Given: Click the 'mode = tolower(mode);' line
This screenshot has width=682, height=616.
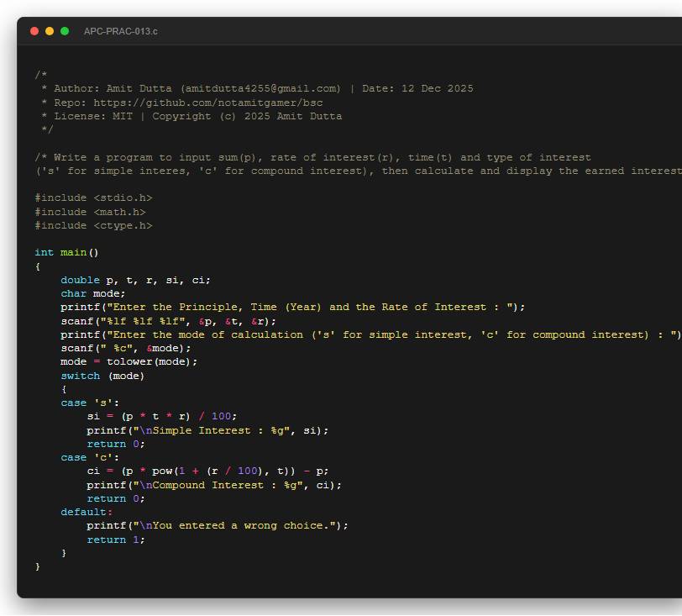Looking at the screenshot, I should [129, 361].
